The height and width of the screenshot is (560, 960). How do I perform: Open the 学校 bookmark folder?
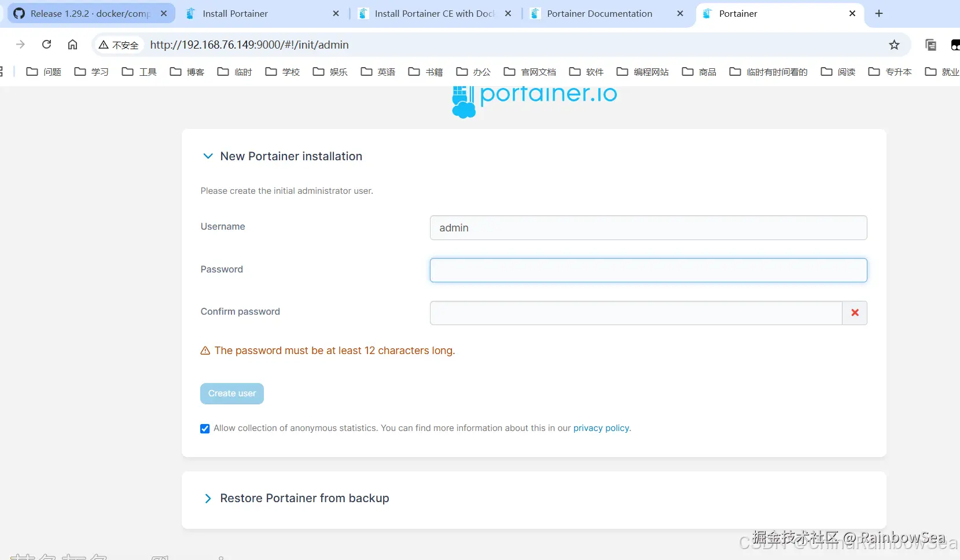tap(282, 72)
